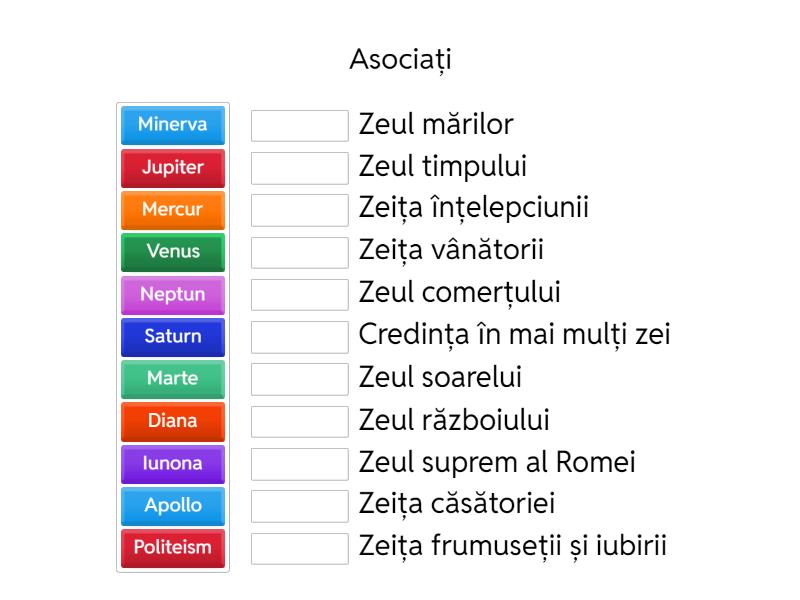Click the answer box beside Zeul timpului
Image resolution: width=800 pixels, height=600 pixels.
pos(300,167)
